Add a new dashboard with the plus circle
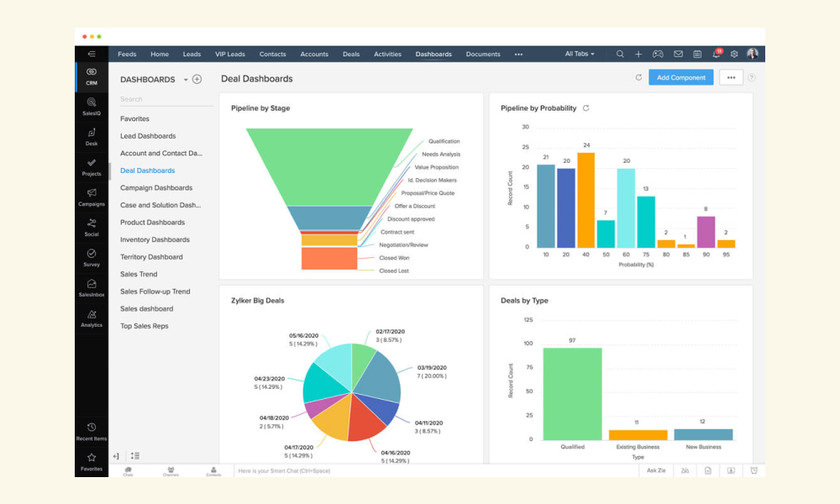 pyautogui.click(x=197, y=79)
